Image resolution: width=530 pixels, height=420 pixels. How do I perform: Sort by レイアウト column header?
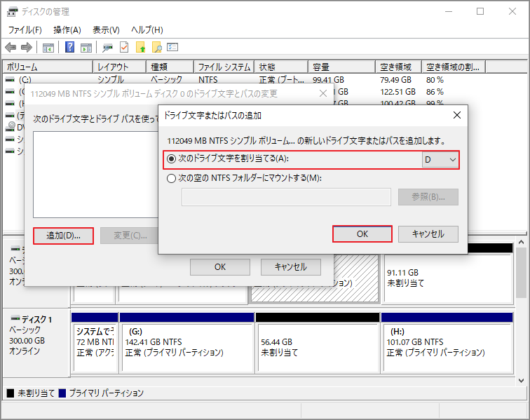tap(119, 67)
